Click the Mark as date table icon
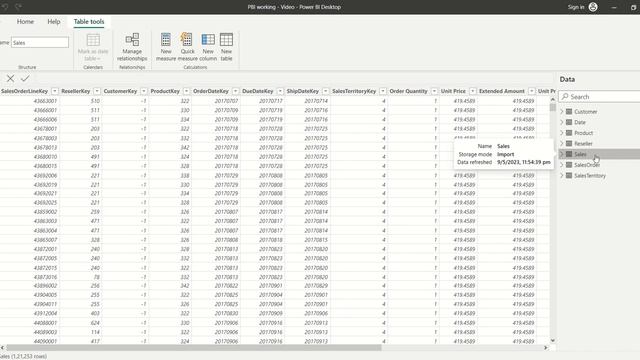 [x=93, y=40]
